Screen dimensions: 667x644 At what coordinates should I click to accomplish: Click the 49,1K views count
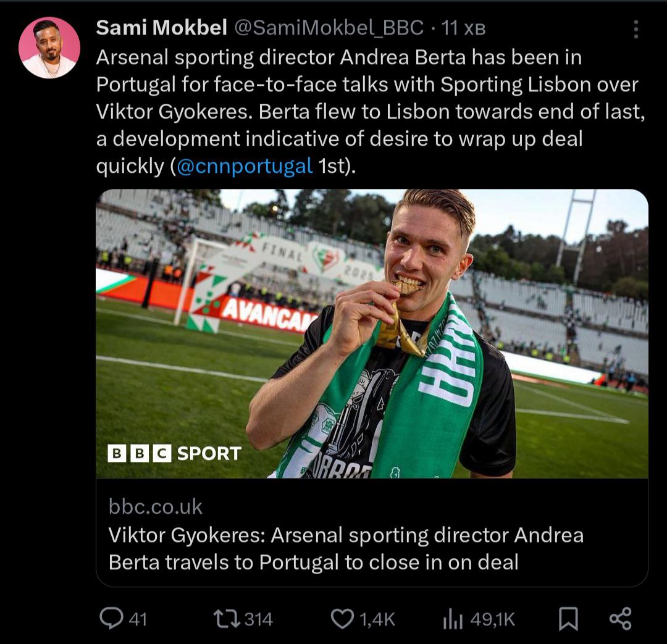tap(492, 619)
